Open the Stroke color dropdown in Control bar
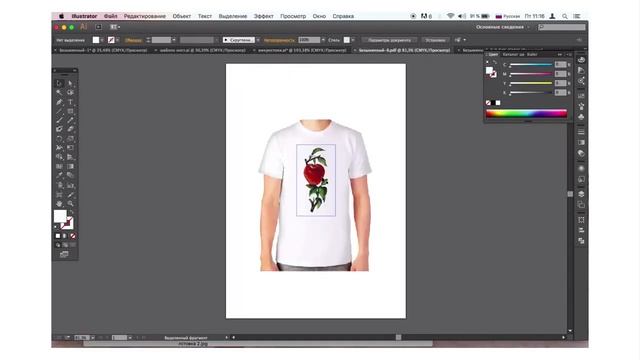The image size is (640, 360). (x=117, y=40)
